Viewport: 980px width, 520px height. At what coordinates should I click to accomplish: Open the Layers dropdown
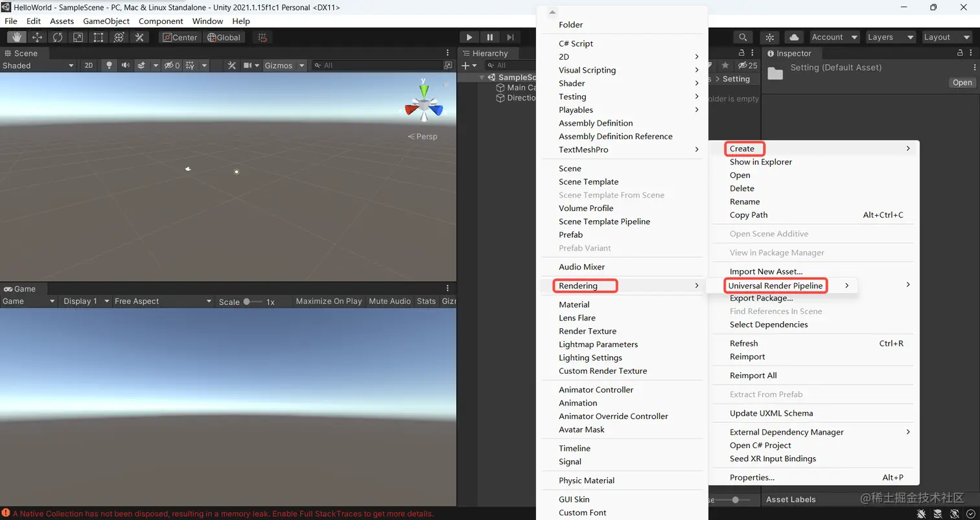click(891, 37)
